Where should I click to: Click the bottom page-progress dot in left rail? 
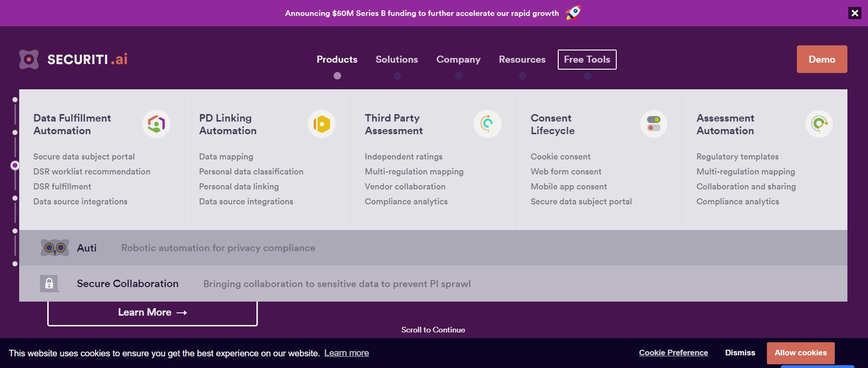point(15,264)
